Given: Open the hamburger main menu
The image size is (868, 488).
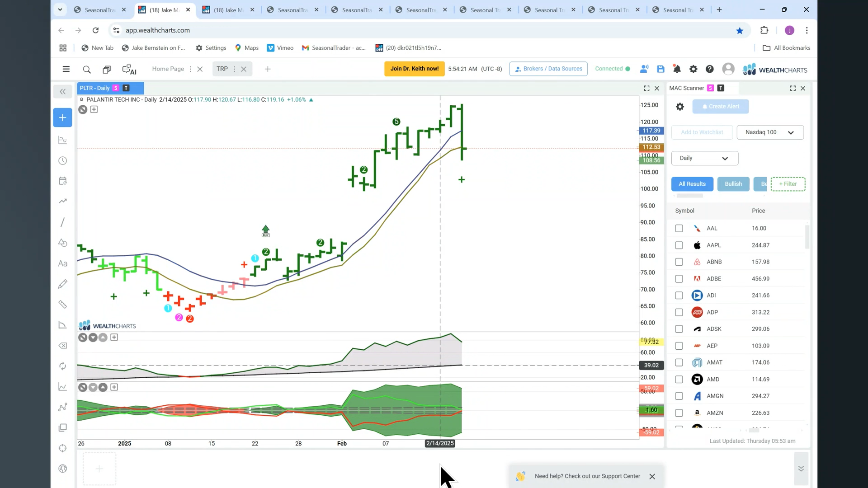Looking at the screenshot, I should 66,69.
